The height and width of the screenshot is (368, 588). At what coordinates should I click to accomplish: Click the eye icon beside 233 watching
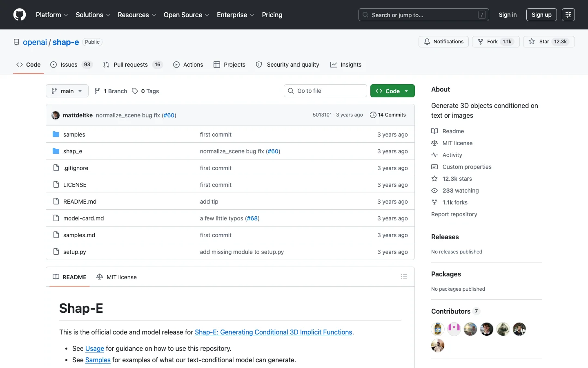(x=434, y=191)
